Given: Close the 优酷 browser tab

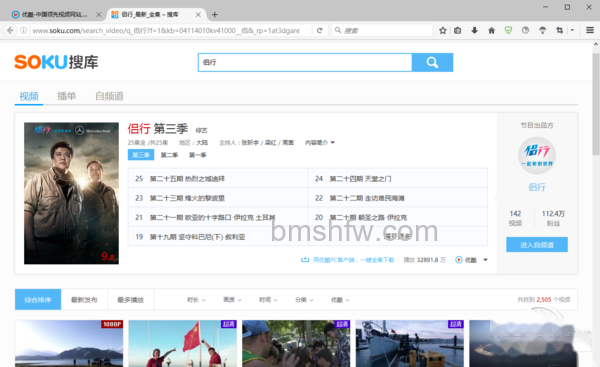Looking at the screenshot, I should tap(98, 15).
